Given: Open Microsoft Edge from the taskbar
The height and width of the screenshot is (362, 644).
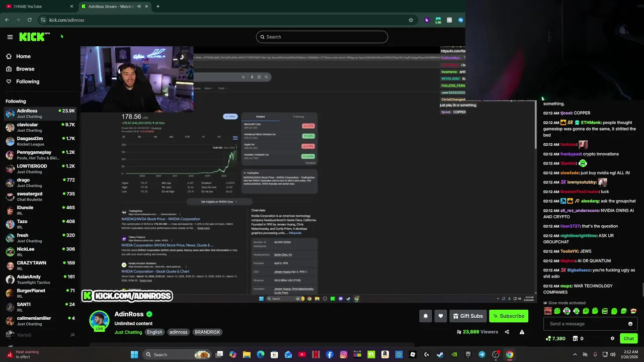Looking at the screenshot, I should coord(260,354).
